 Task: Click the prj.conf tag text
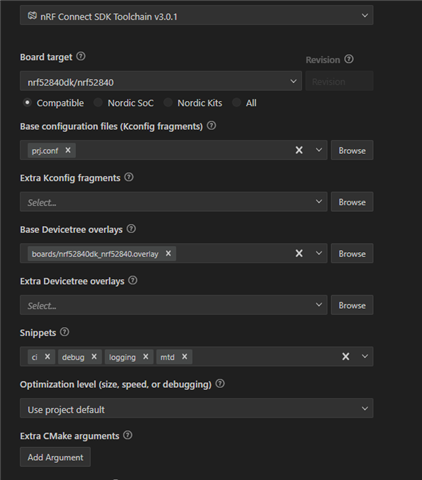(x=45, y=151)
